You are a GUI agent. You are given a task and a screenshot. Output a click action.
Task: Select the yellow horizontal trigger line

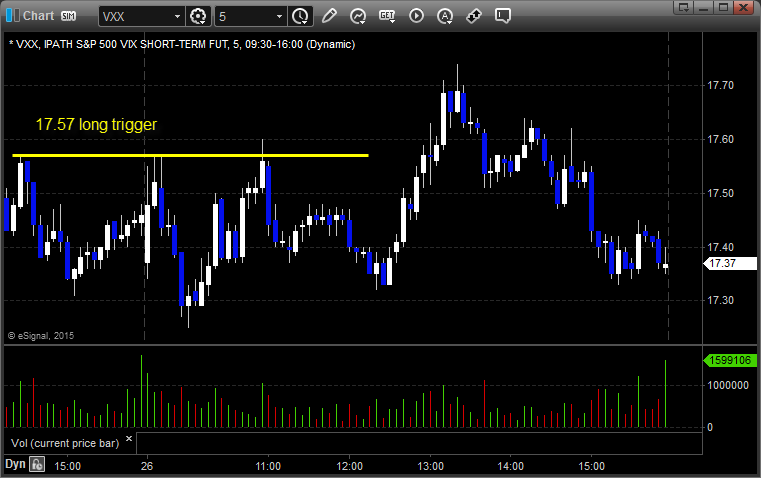[190, 155]
